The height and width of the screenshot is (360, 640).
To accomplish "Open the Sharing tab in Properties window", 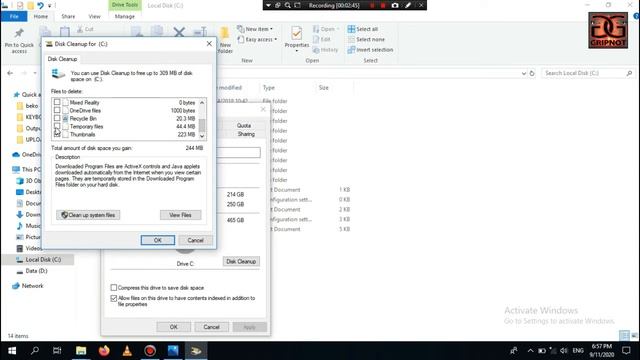I will (246, 134).
